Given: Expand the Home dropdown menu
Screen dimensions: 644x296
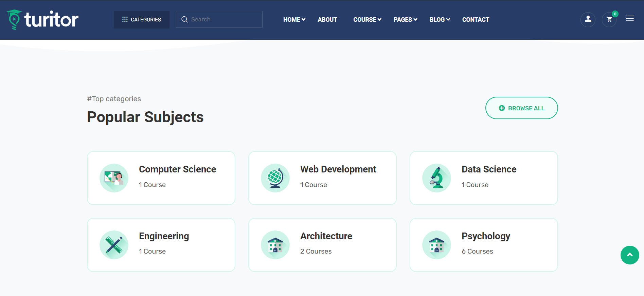Looking at the screenshot, I should 294,20.
